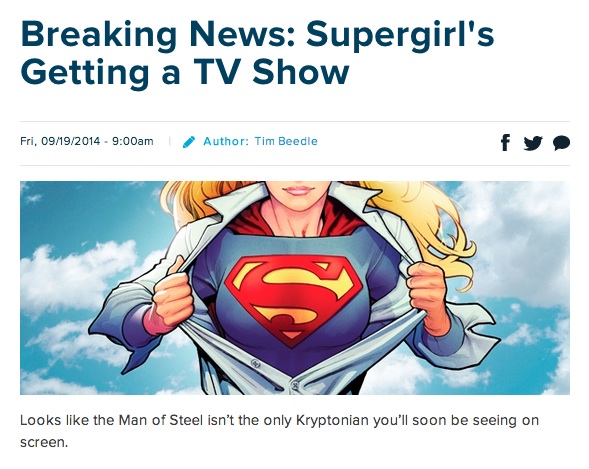The image size is (589, 469).
Task: Open Tim Beedle's author page
Action: (x=286, y=141)
